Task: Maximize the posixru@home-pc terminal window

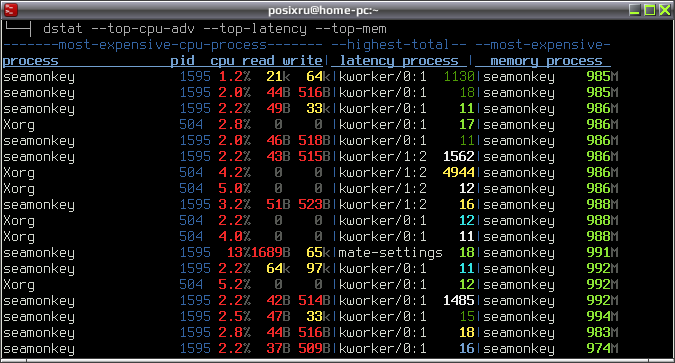Action: 650,10
